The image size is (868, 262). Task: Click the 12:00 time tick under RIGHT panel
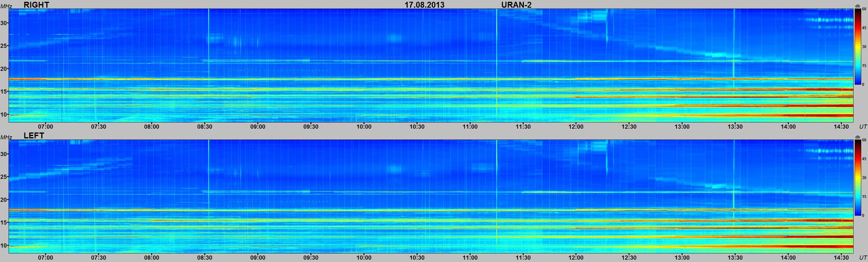pos(576,127)
